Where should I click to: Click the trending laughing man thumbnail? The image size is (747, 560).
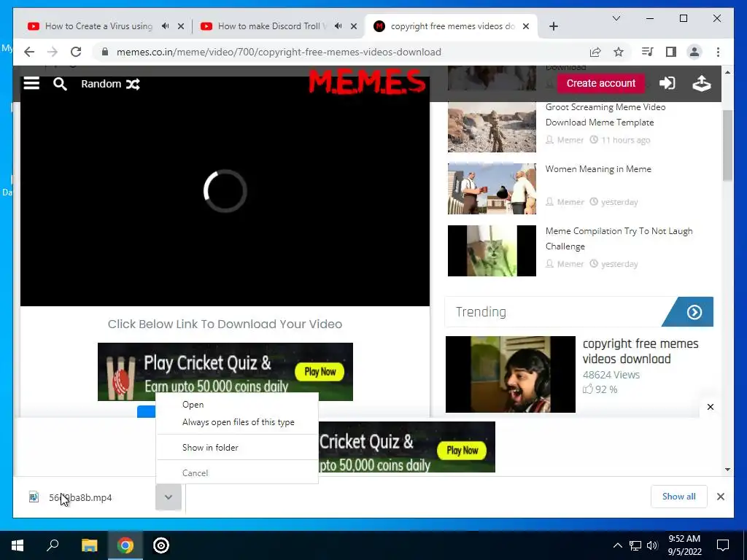coord(510,374)
